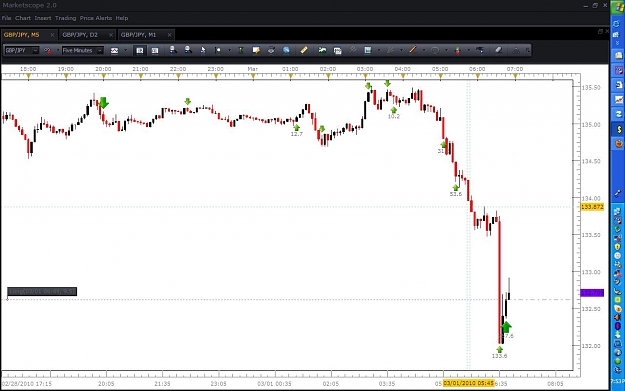Screen dimensions: 625x391
Task: Click the grayed pin tool icon
Action: coord(352,50)
